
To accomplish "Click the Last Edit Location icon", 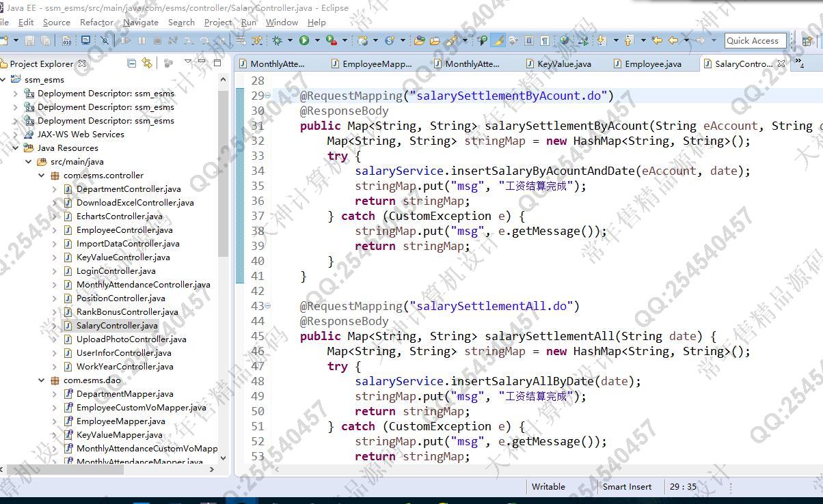I will (x=657, y=41).
